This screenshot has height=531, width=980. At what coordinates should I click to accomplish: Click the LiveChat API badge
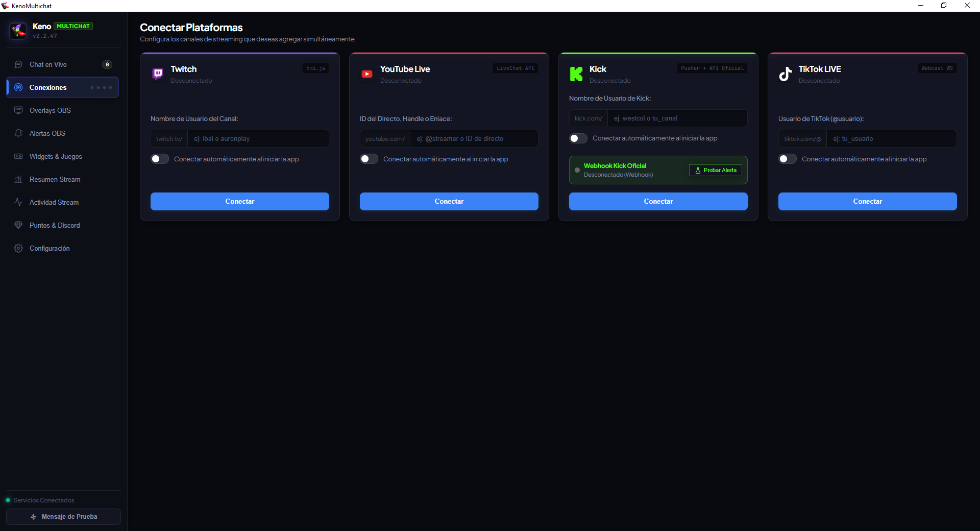click(516, 68)
